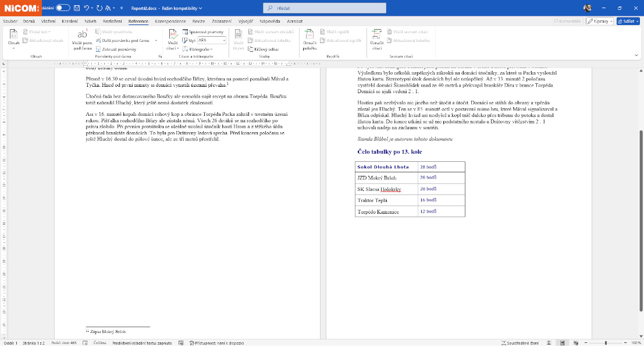
Task: Open the Soubor menu
Action: (x=10, y=22)
